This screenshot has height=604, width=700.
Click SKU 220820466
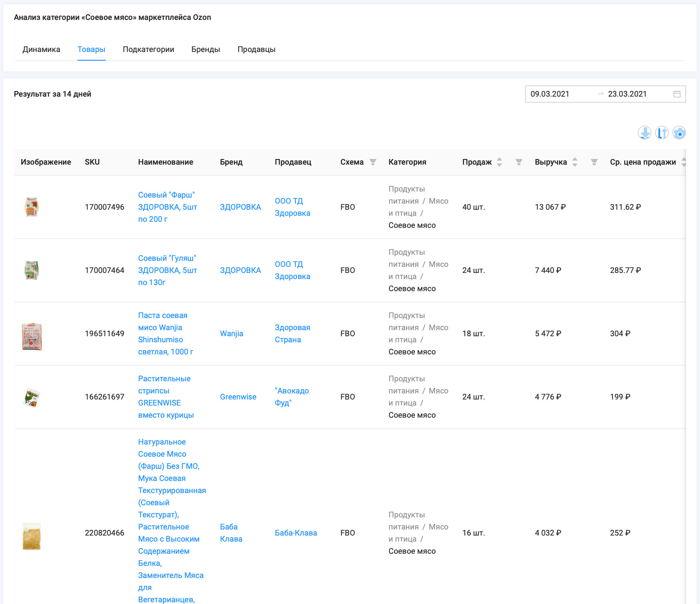coord(104,533)
